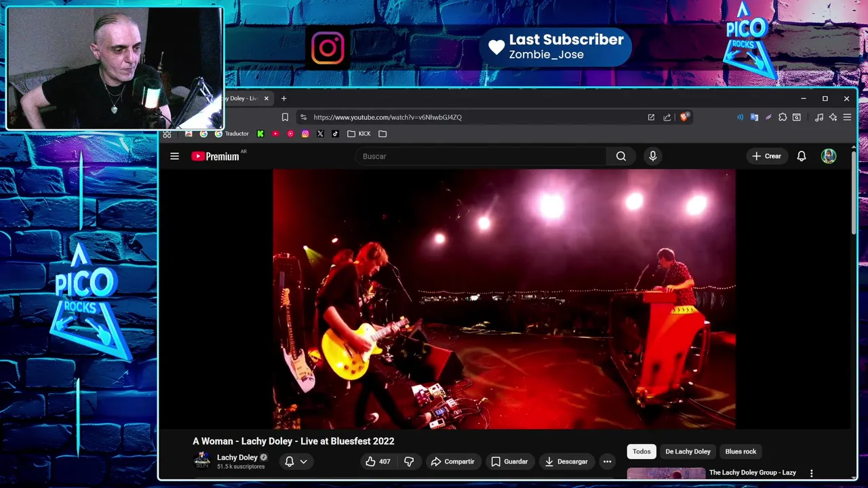
Task: Open the Google Translate extension icon
Action: [x=754, y=117]
